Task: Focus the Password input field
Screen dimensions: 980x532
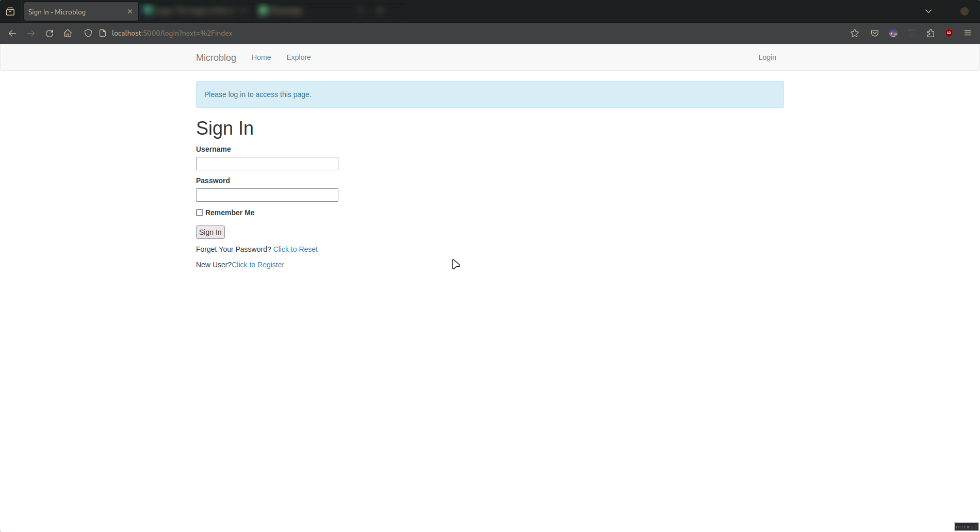Action: tap(267, 195)
